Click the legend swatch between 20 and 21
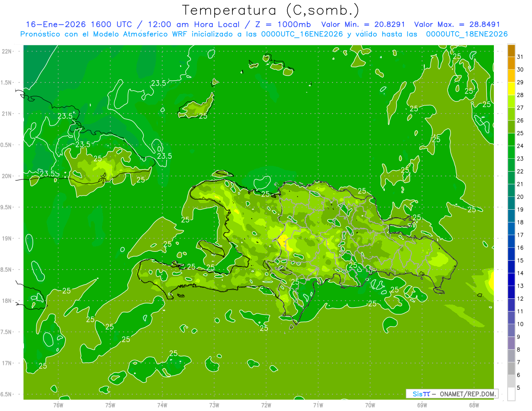532x411 pixels. [511, 190]
